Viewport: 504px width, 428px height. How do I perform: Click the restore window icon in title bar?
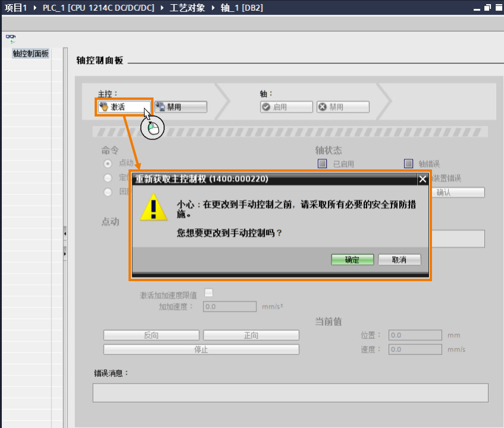[x=487, y=7]
